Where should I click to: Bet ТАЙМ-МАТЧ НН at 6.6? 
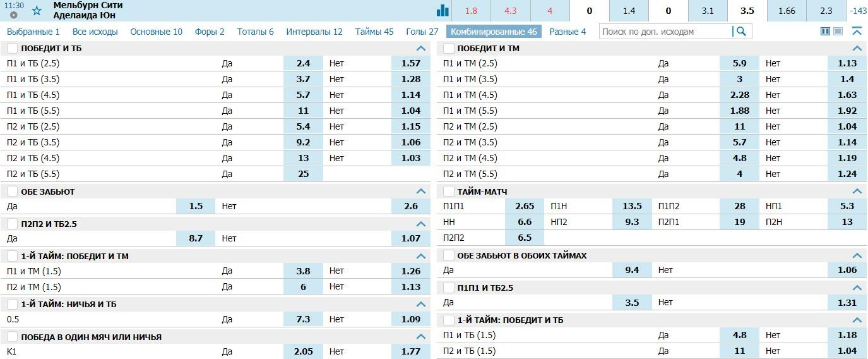525,222
